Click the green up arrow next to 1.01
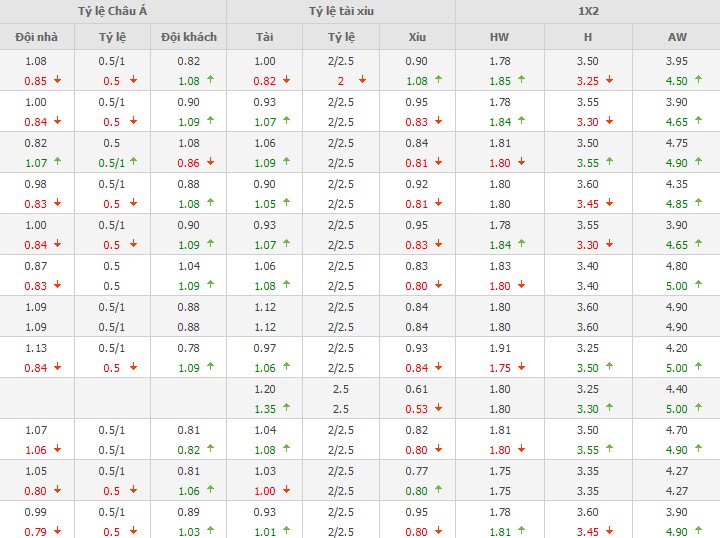The height and width of the screenshot is (538, 720). [x=288, y=531]
